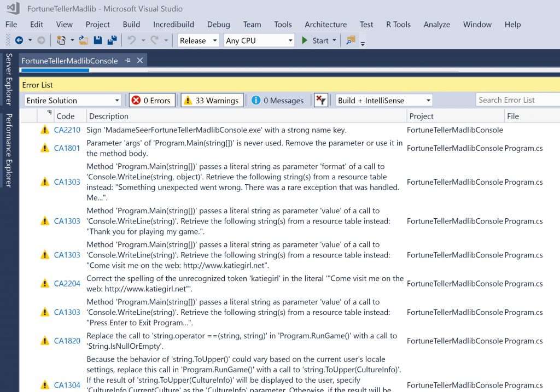The width and height of the screenshot is (560, 392).
Task: Click the Error List filter icon
Action: 320,100
